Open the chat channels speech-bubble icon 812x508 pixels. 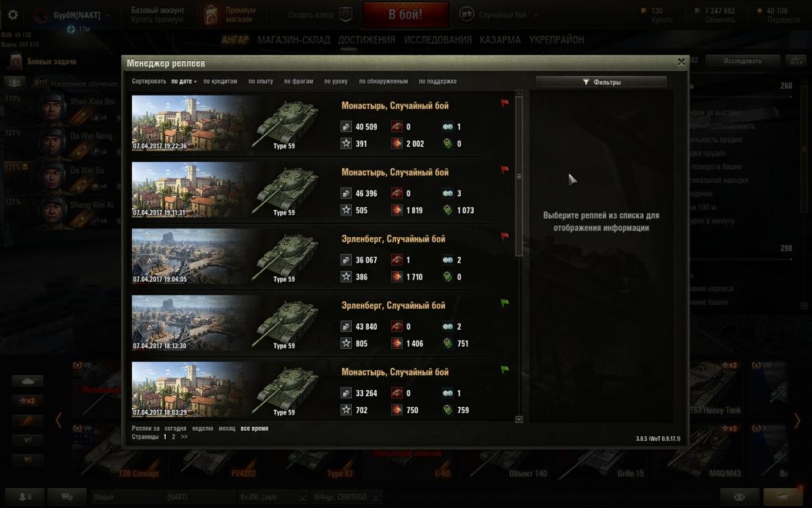68,496
